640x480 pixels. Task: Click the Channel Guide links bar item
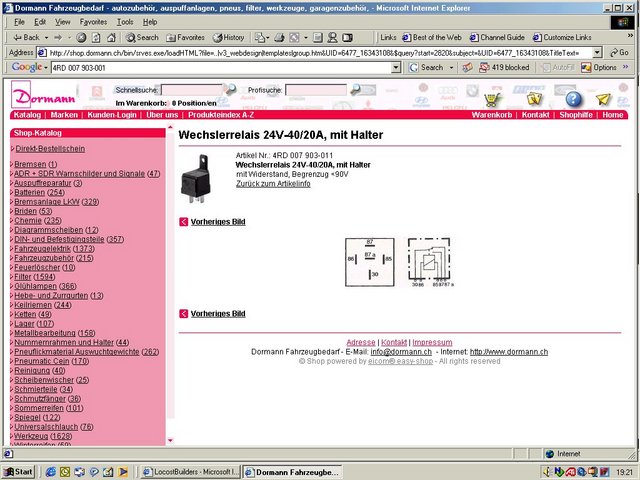pos(497,38)
